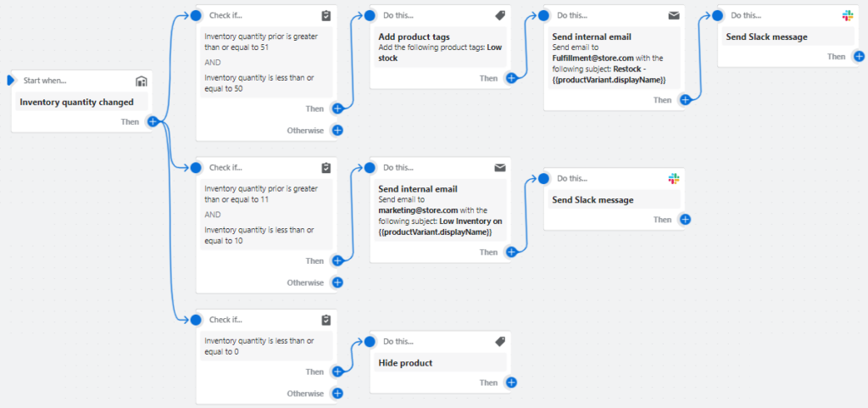This screenshot has width=868, height=408.
Task: Click the store icon on the trigger card
Action: click(142, 81)
